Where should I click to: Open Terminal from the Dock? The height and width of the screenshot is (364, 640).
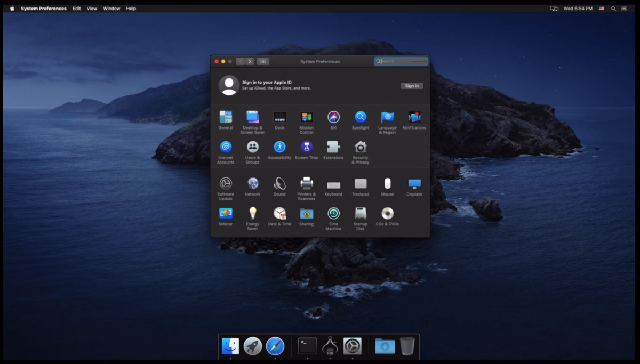click(308, 346)
